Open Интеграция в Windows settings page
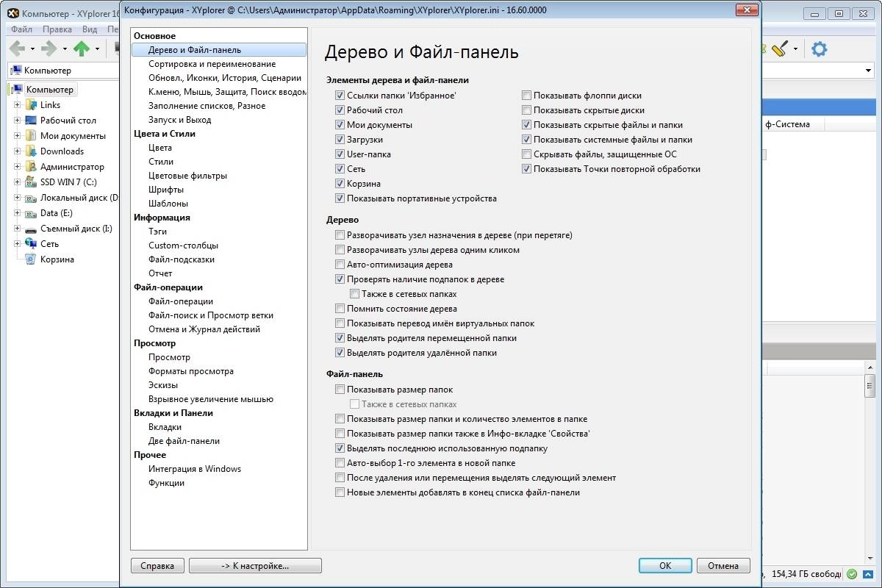The width and height of the screenshot is (882, 588). [194, 469]
